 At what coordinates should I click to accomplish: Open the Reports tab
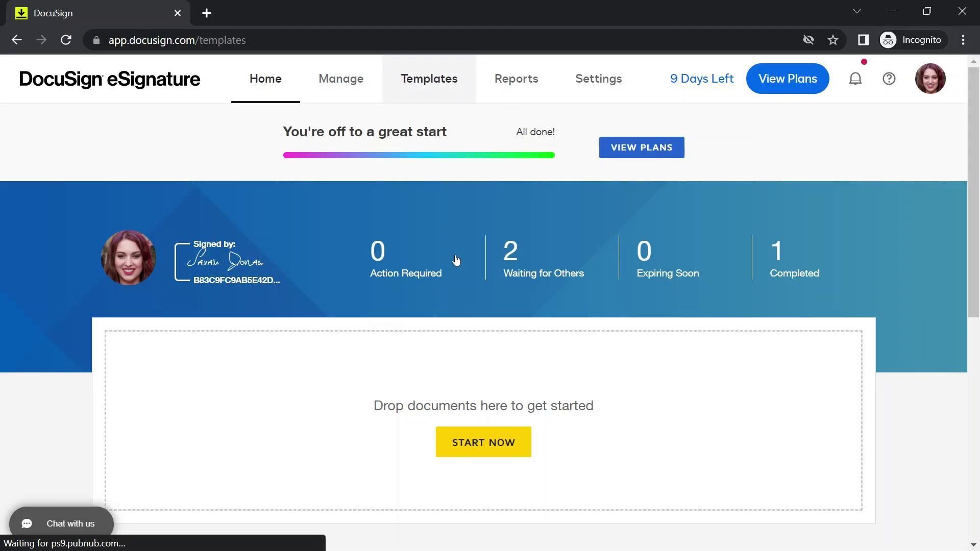[516, 79]
